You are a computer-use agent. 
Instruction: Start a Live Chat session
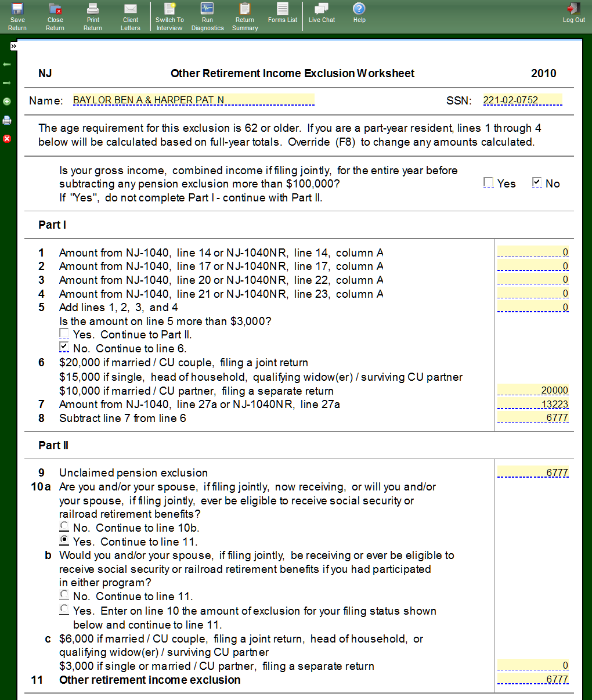[322, 13]
